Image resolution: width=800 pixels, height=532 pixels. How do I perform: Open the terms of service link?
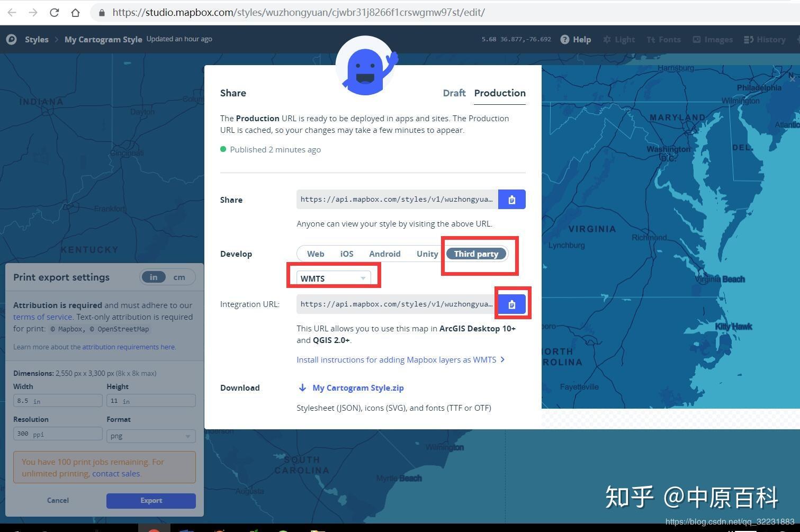42,317
